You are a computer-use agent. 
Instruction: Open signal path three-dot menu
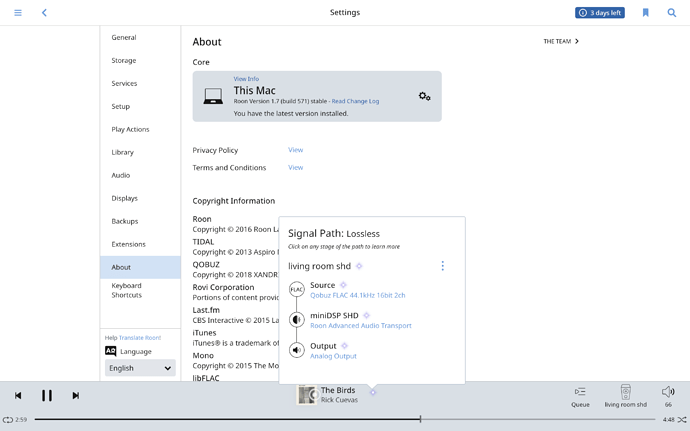[x=442, y=265]
